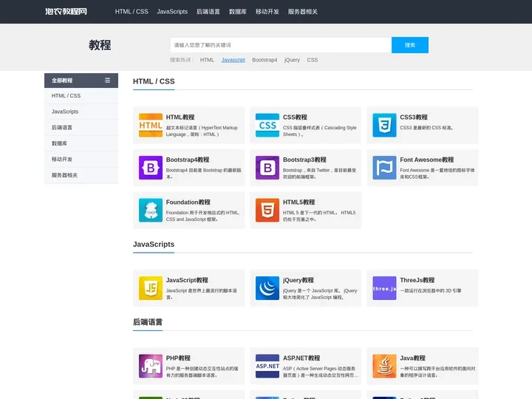Click the 教程 page title

[100, 45]
